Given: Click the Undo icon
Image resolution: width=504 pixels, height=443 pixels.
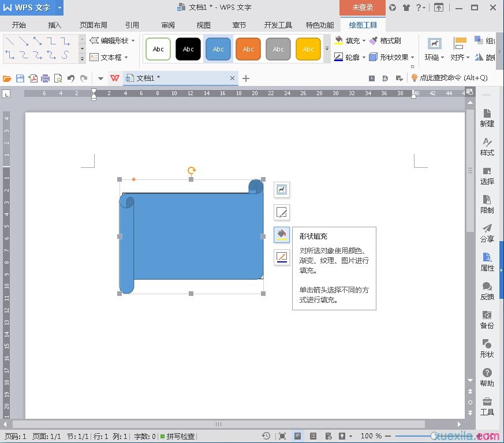Looking at the screenshot, I should point(71,78).
